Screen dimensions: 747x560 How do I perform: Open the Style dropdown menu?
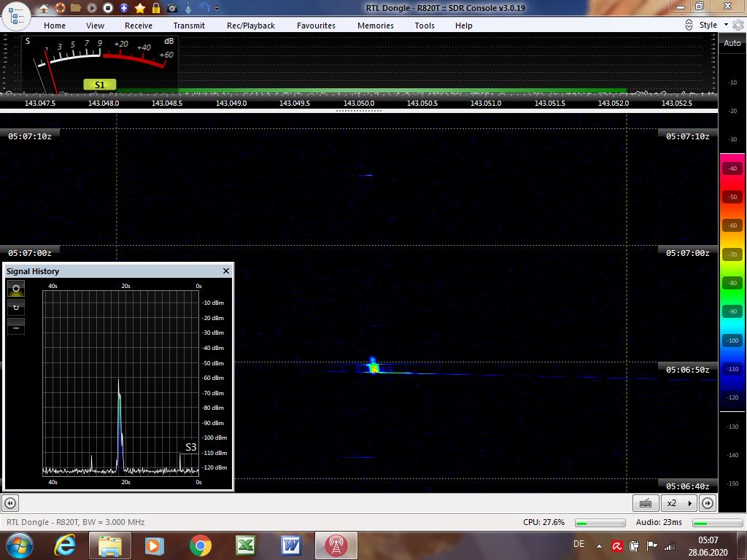click(713, 25)
